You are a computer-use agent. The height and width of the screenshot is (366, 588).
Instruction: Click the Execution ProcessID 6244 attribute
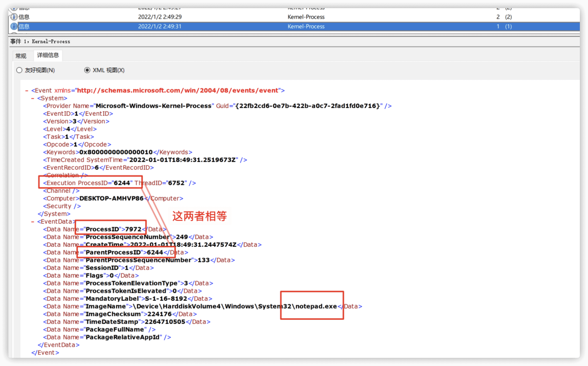point(122,183)
